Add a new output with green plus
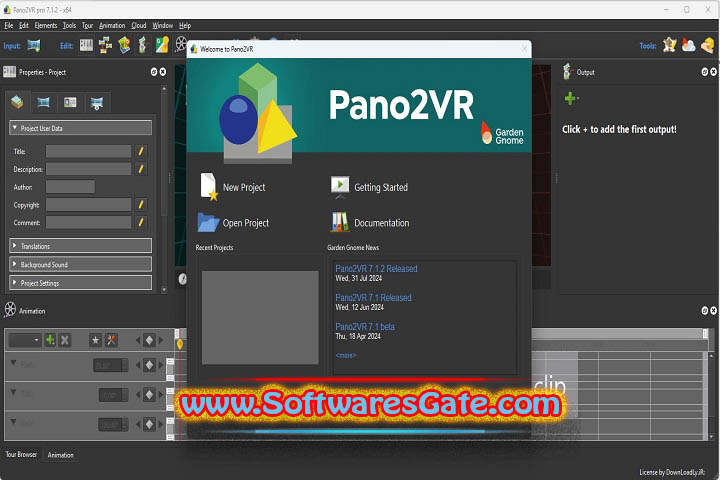The image size is (720, 480). tap(571, 98)
